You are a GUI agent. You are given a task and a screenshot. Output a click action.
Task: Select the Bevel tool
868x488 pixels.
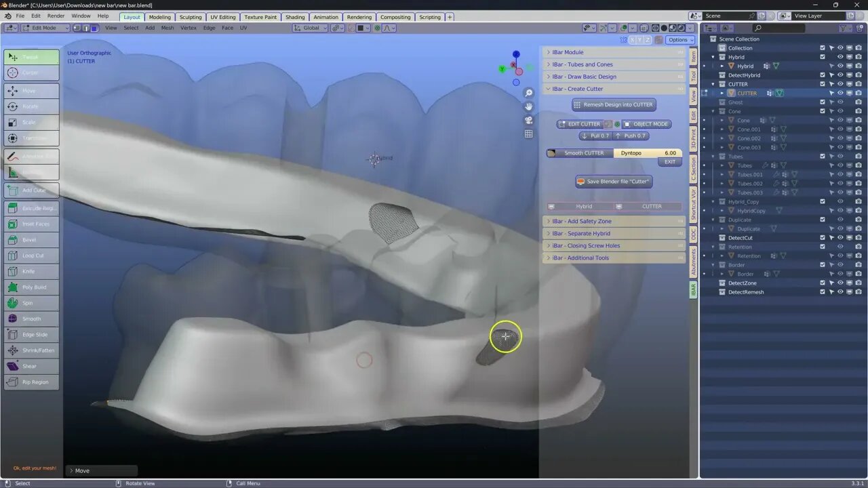(x=31, y=240)
